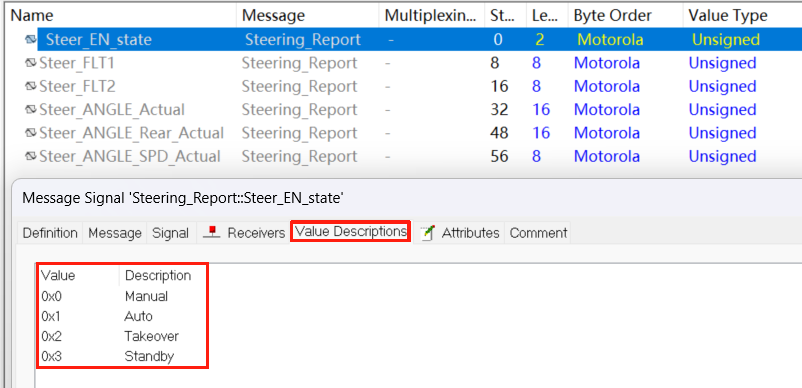Image resolution: width=802 pixels, height=388 pixels.
Task: Sort by the Value Type column header
Action: point(742,15)
